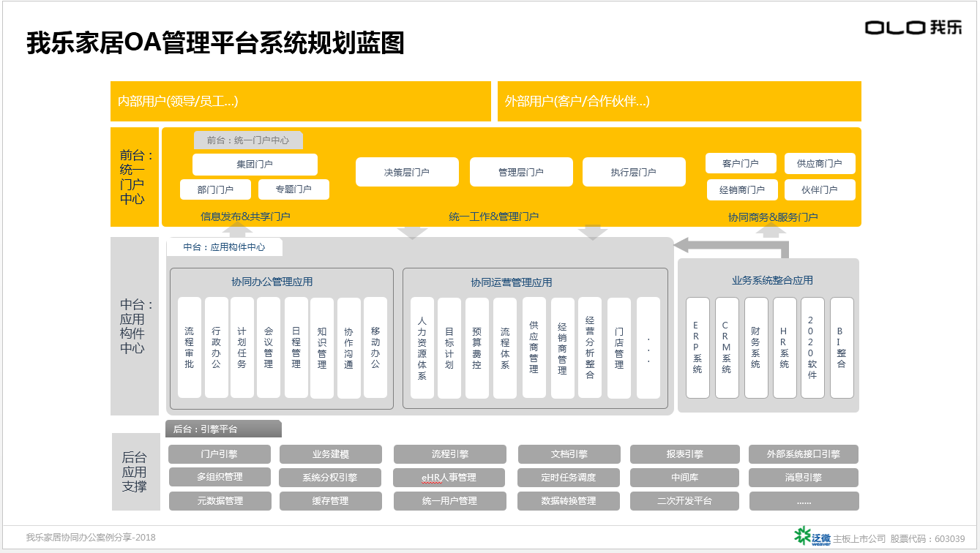Choose the 人力资源体系 column
The width and height of the screenshot is (980, 553).
tap(422, 347)
